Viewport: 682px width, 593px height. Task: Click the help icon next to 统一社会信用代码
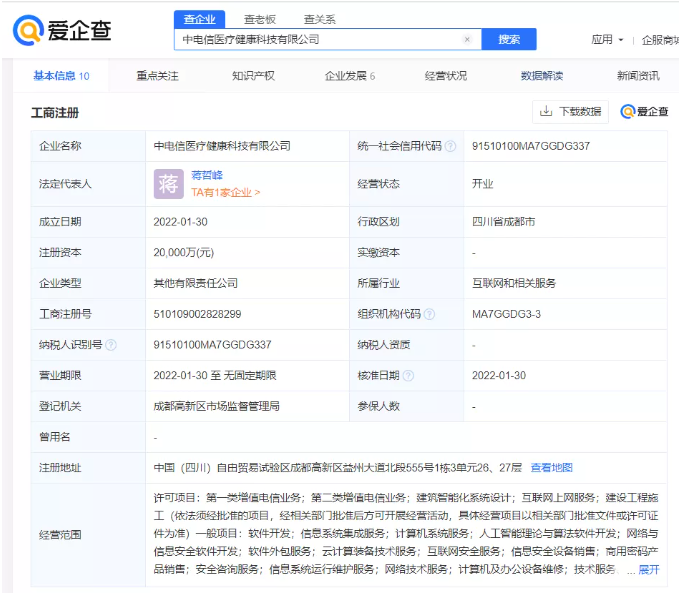(x=451, y=146)
